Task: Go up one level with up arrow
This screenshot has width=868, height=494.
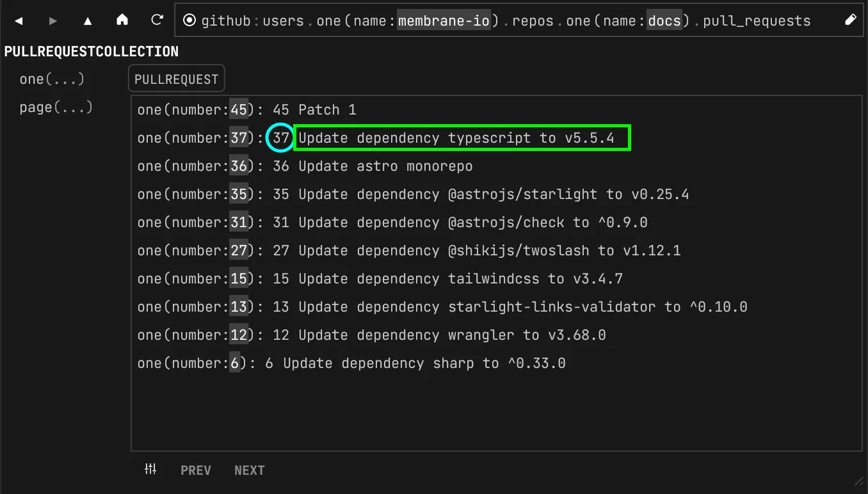Action: coord(88,21)
